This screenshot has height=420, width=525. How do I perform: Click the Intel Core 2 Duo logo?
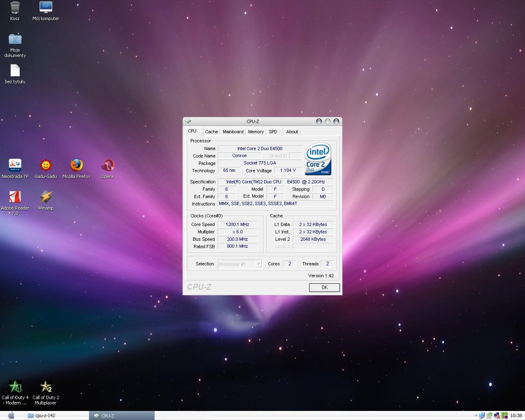coord(318,159)
